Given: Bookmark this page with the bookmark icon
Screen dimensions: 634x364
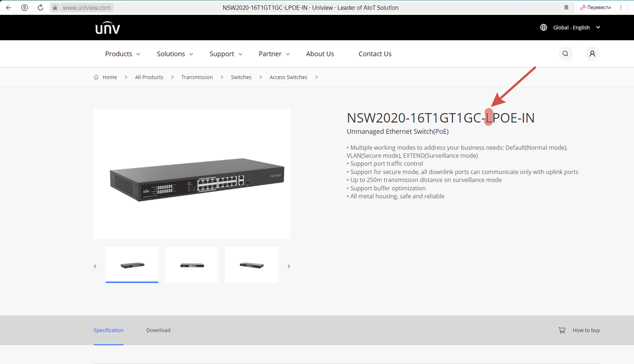Looking at the screenshot, I should click(566, 8).
